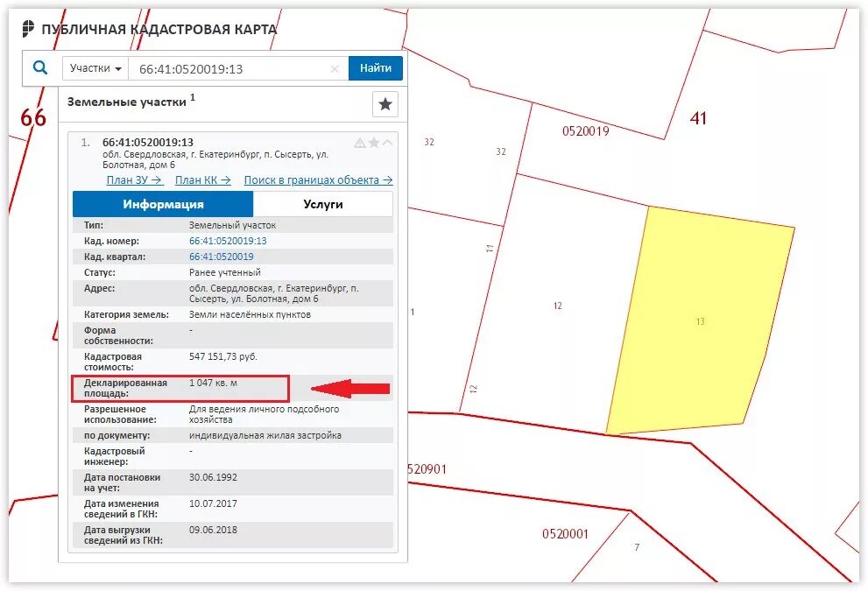Open Поиск в границах объекта link

point(318,179)
